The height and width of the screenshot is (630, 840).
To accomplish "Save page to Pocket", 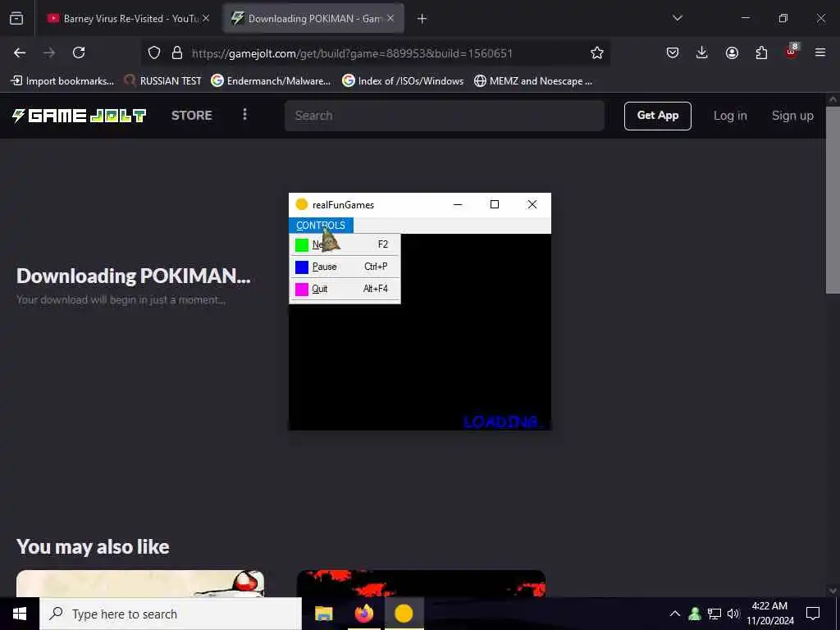I will (673, 52).
